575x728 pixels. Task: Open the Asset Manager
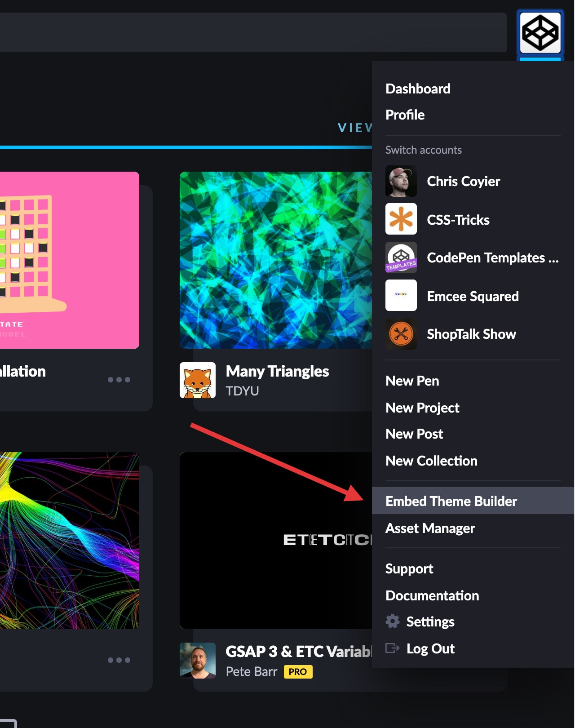coord(430,528)
